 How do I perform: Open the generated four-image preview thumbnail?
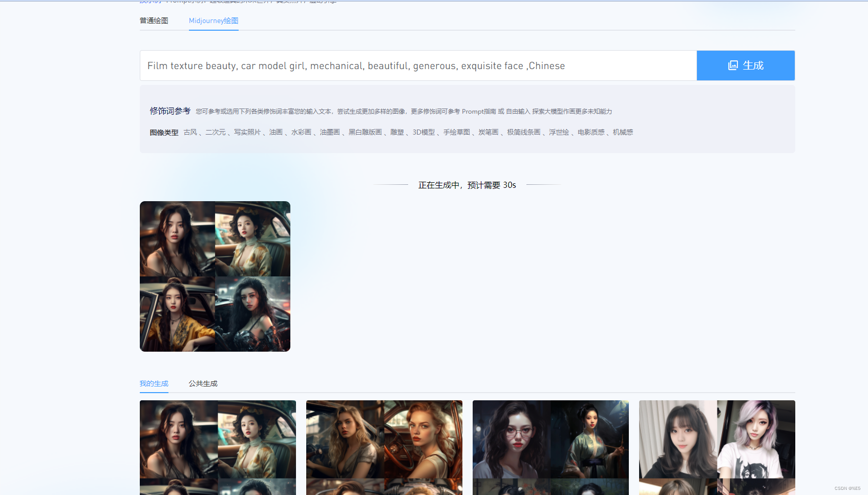[215, 276]
